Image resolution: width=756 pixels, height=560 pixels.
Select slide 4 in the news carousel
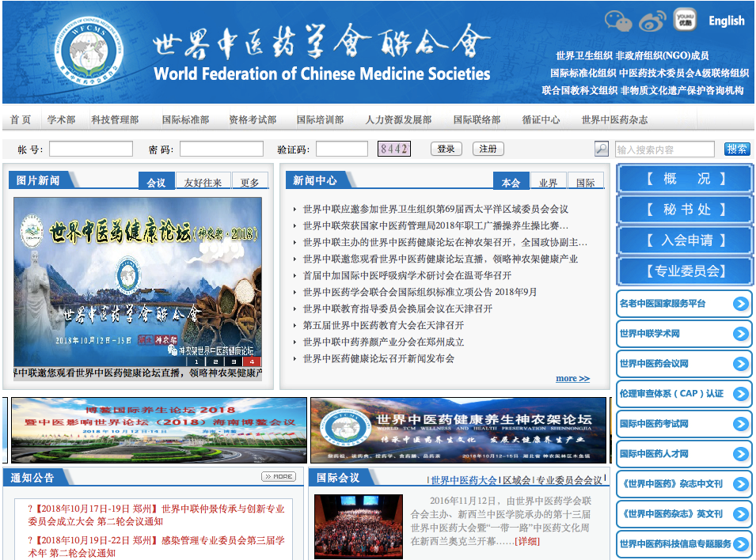tap(253, 361)
